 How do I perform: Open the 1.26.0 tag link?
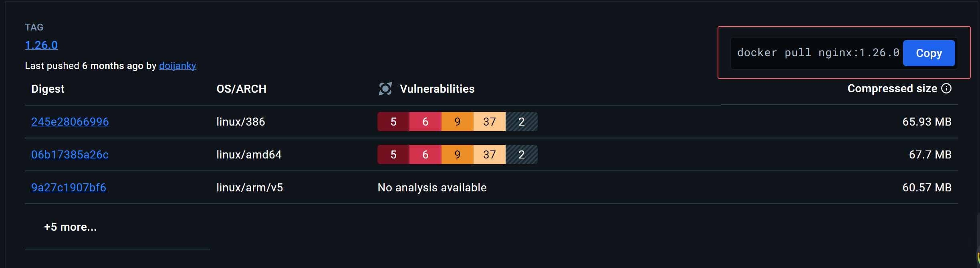point(41,45)
